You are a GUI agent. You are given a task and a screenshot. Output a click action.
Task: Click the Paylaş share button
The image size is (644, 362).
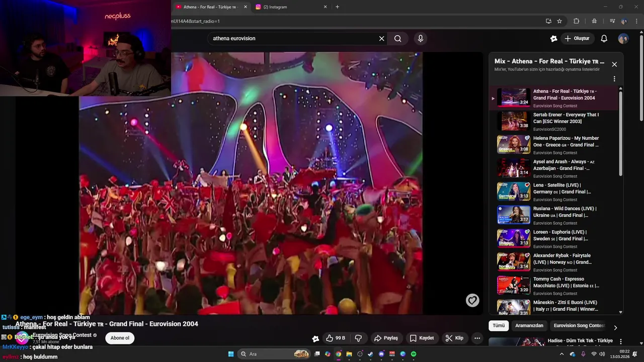click(x=386, y=338)
